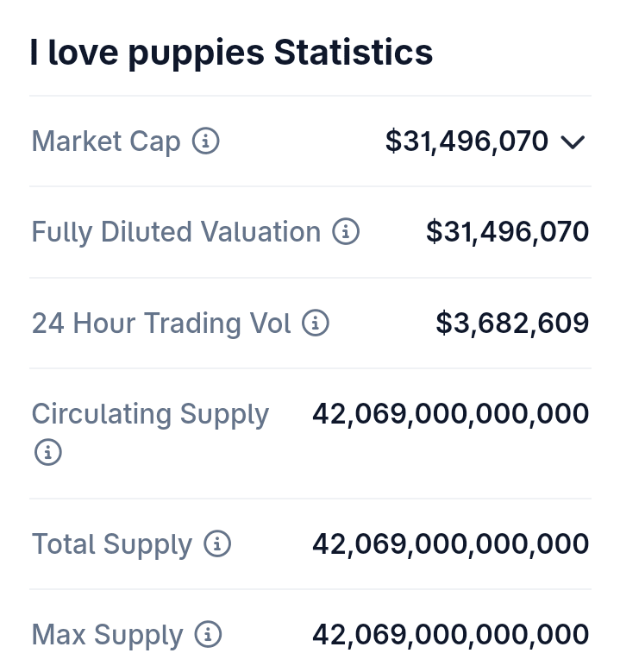Click the Circulating Supply number
The image size is (620, 672).
click(450, 414)
